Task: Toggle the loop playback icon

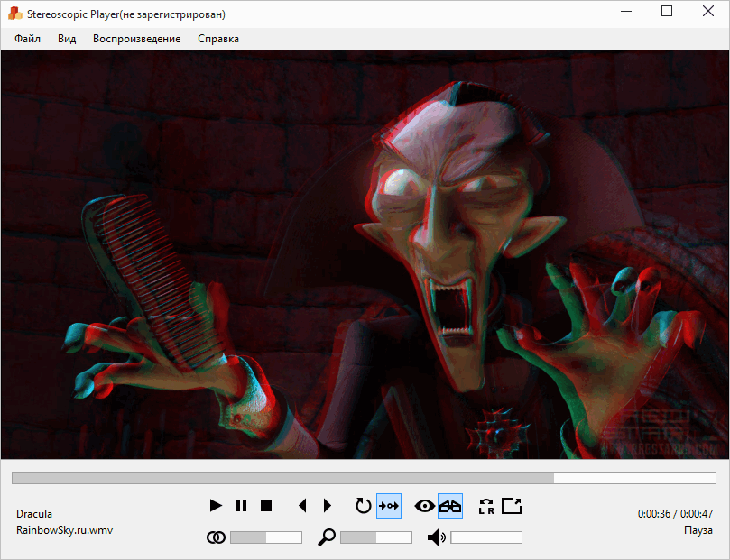Action: 363,506
